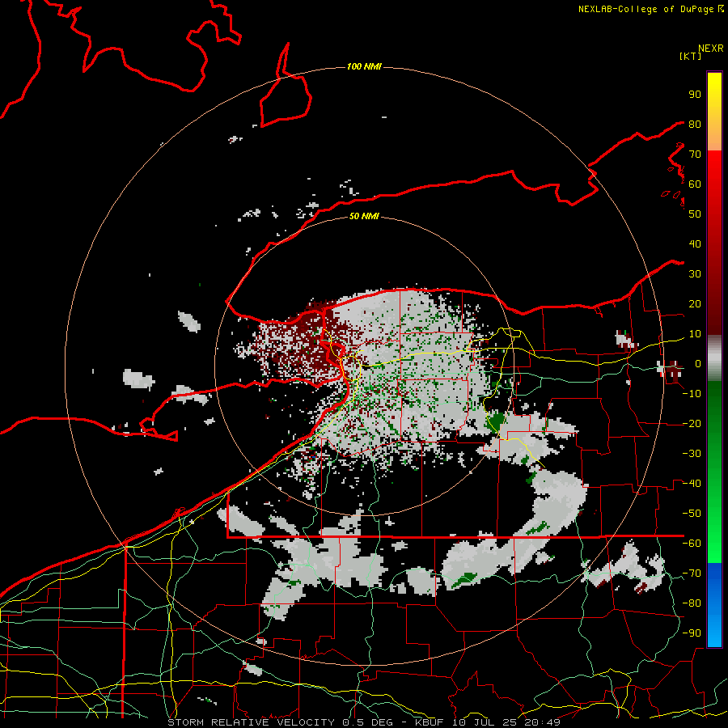
Task: Click the -30 value on velocity scale
Action: coord(692,454)
